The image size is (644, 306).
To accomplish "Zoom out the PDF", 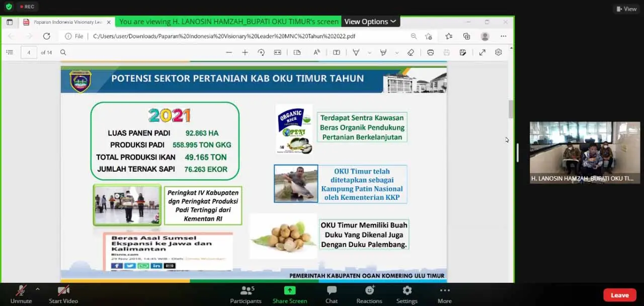I will (x=229, y=52).
